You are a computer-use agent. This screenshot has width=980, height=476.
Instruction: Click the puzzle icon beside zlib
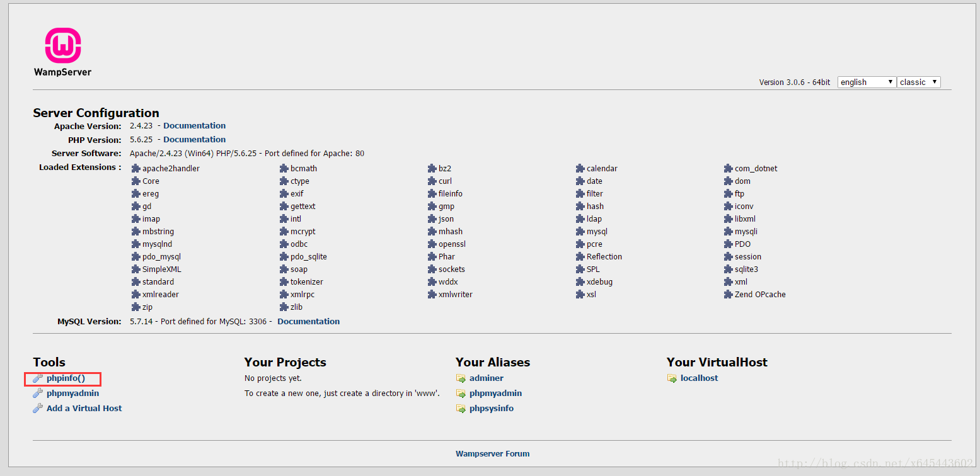(x=284, y=307)
